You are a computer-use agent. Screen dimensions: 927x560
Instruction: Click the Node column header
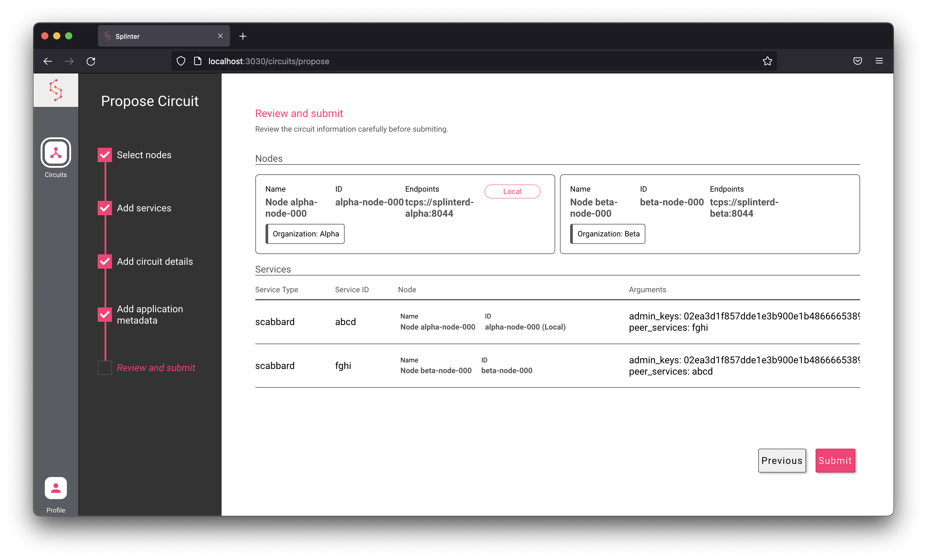click(407, 290)
